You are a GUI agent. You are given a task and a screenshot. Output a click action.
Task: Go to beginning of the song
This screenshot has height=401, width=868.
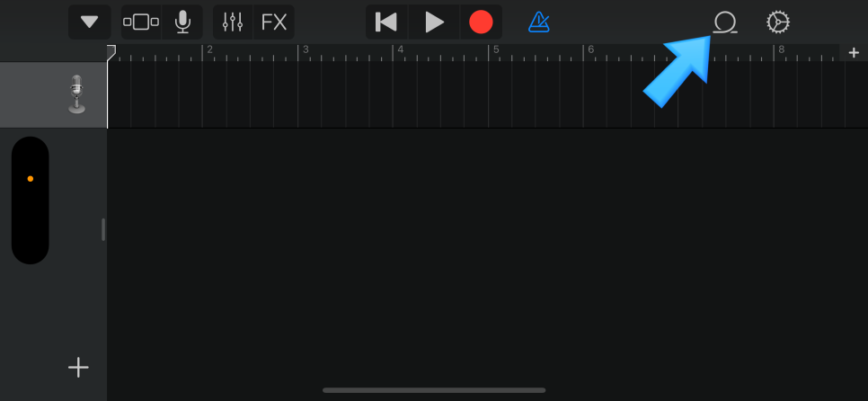click(x=386, y=22)
